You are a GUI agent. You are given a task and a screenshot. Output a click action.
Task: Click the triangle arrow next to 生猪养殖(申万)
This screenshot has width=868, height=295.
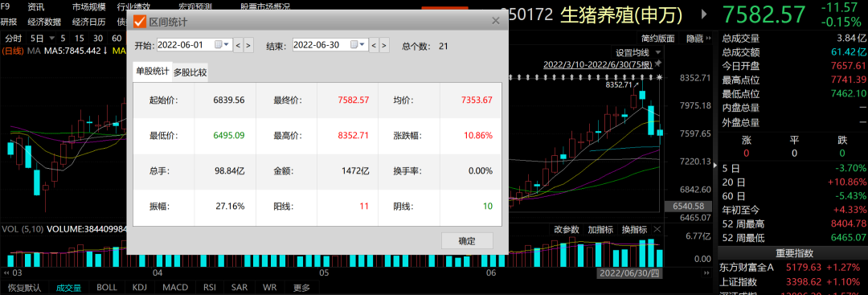pyautogui.click(x=705, y=14)
